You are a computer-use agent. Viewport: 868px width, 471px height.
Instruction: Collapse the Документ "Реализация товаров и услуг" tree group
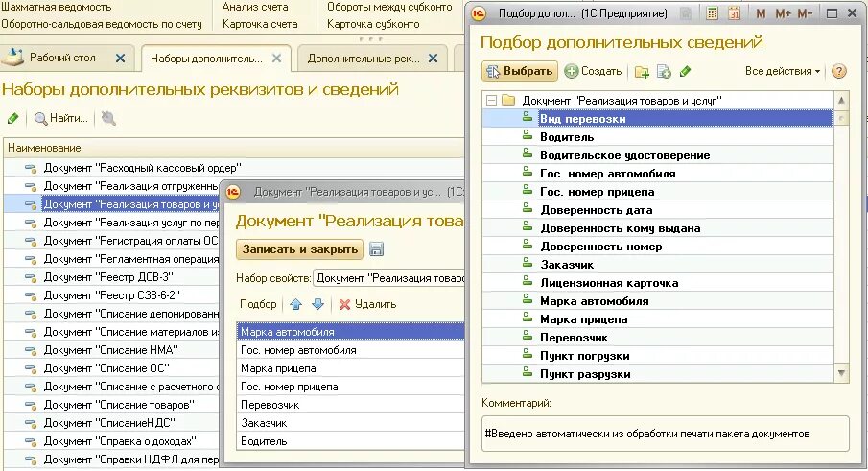(491, 100)
